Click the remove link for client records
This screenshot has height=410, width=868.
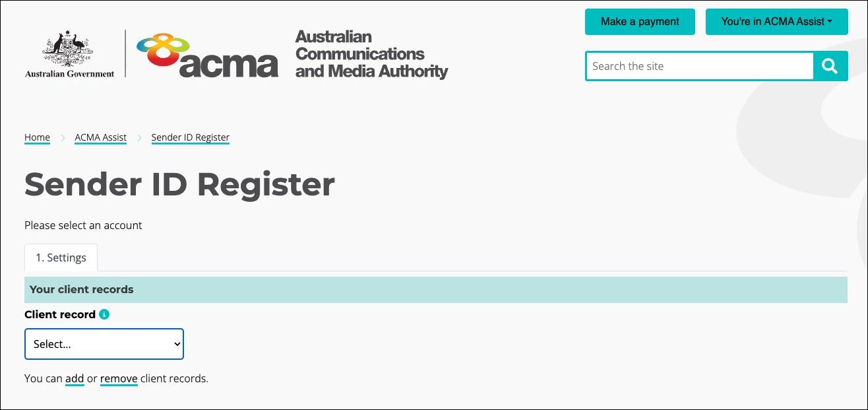tap(119, 378)
